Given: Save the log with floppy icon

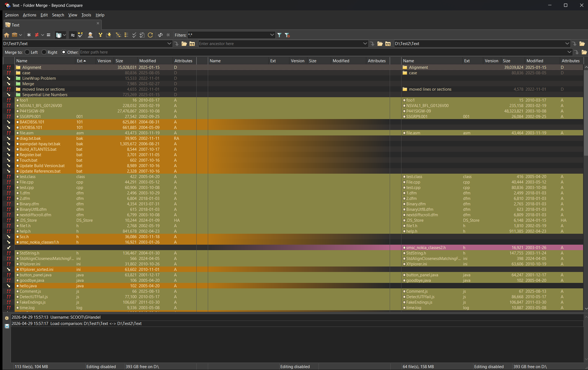Looking at the screenshot, I should tap(7, 326).
